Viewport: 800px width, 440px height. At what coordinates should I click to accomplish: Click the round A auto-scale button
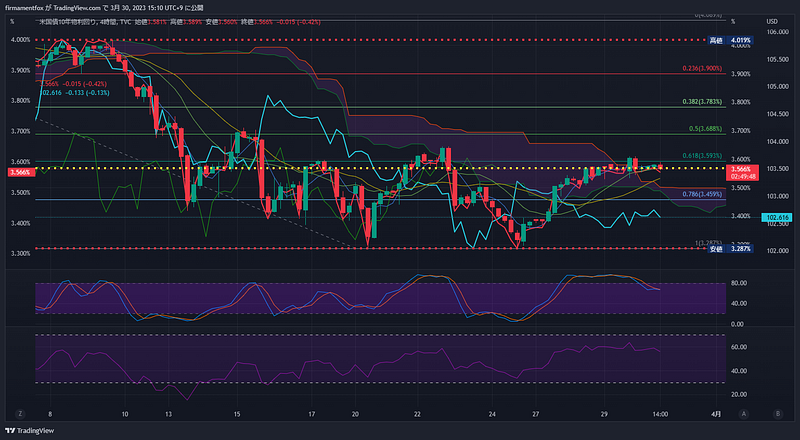tap(744, 414)
